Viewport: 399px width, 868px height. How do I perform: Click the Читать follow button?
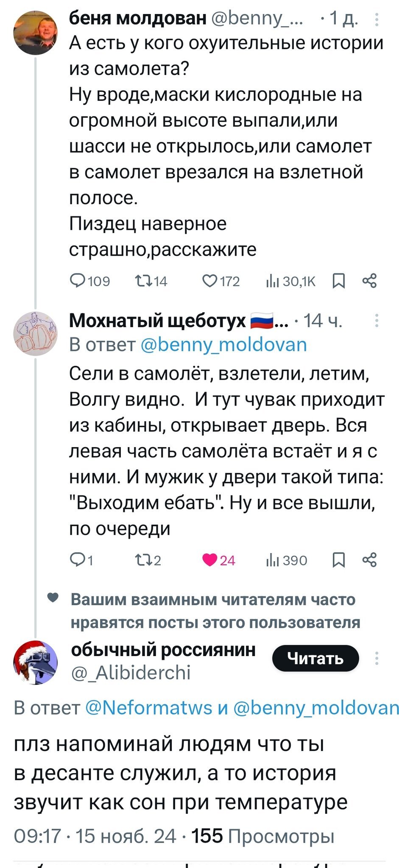pyautogui.click(x=315, y=658)
